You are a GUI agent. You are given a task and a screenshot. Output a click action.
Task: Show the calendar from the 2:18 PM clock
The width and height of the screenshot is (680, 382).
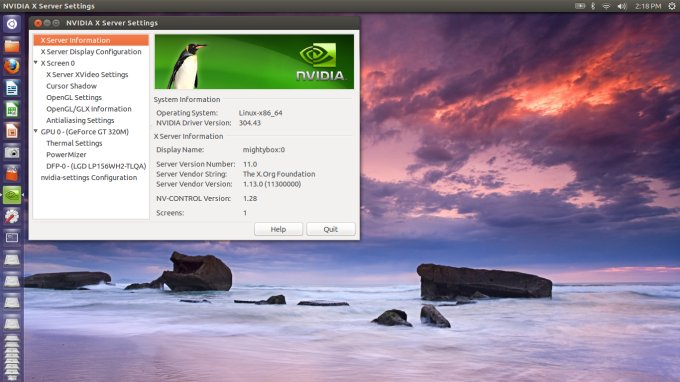pyautogui.click(x=648, y=6)
